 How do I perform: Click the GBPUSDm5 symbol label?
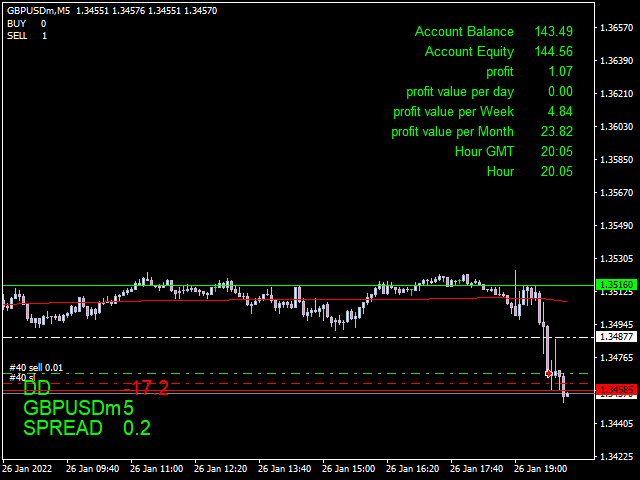pyautogui.click(x=78, y=408)
